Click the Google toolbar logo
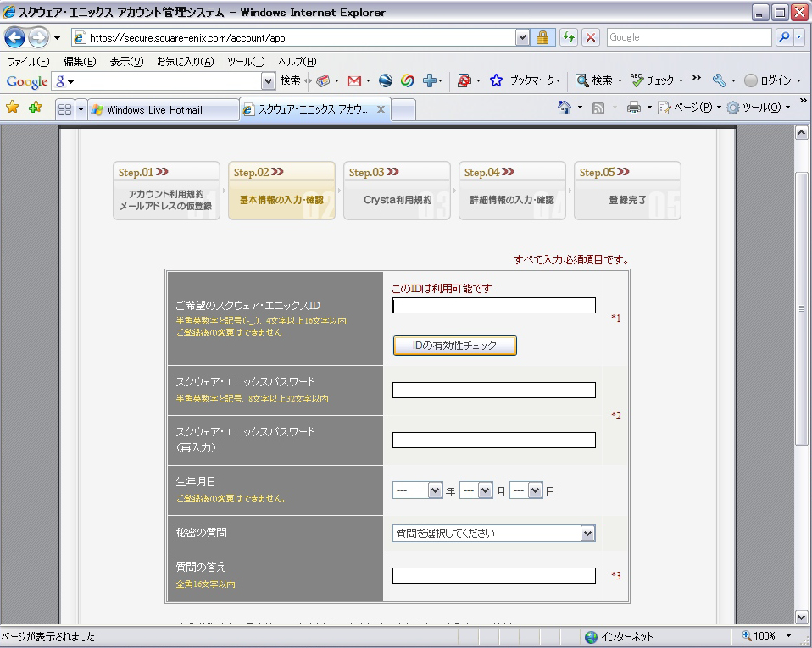Image resolution: width=812 pixels, height=648 pixels. pos(27,81)
